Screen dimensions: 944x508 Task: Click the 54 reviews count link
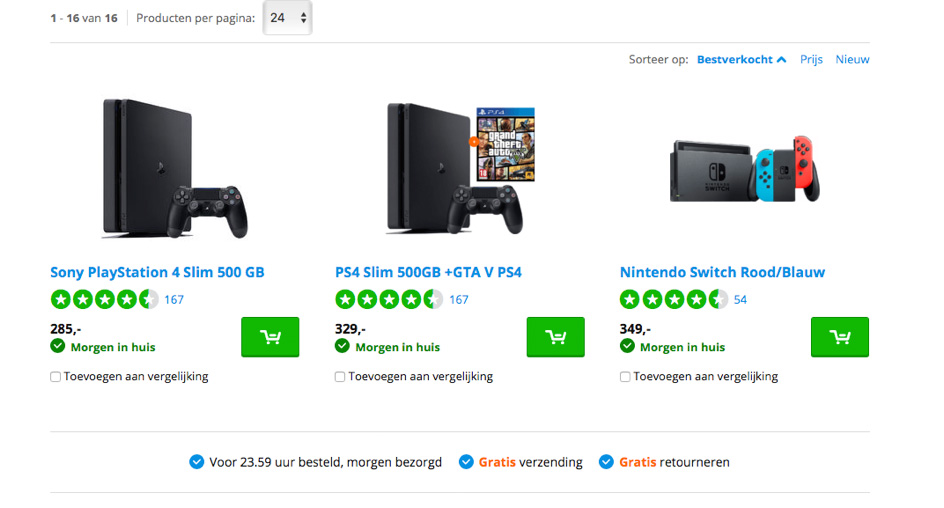pyautogui.click(x=740, y=299)
